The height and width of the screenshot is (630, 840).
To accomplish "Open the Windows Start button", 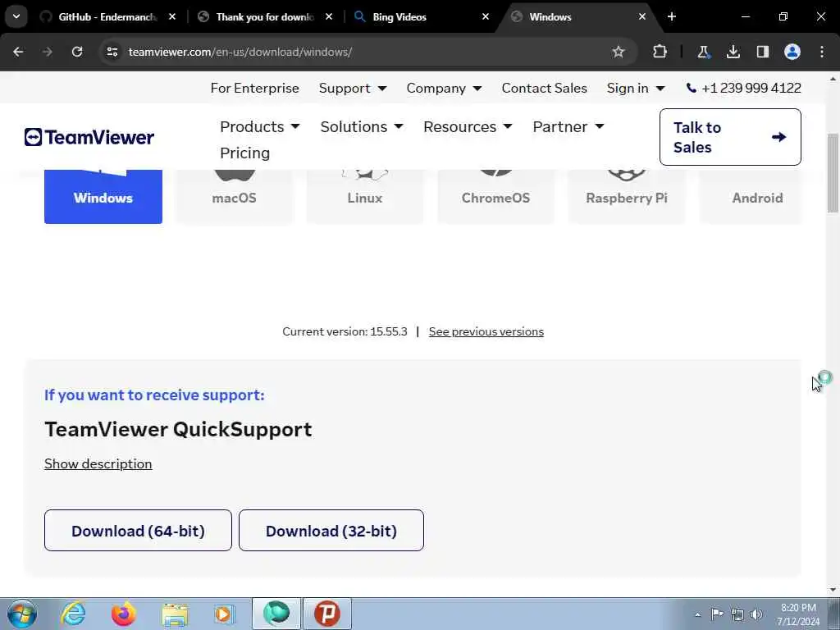I will tap(22, 614).
